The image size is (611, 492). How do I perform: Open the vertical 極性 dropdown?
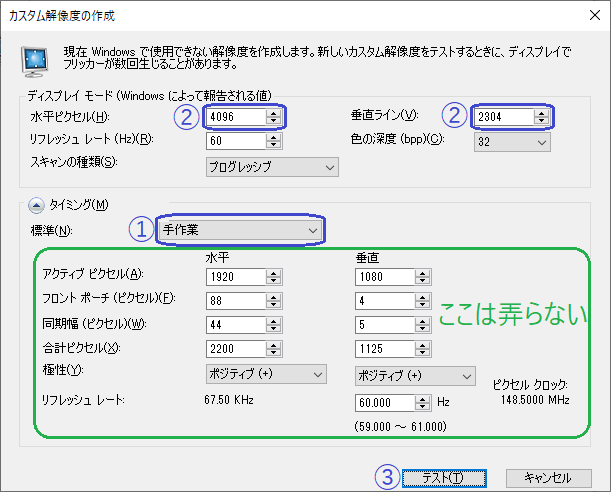coord(414,375)
